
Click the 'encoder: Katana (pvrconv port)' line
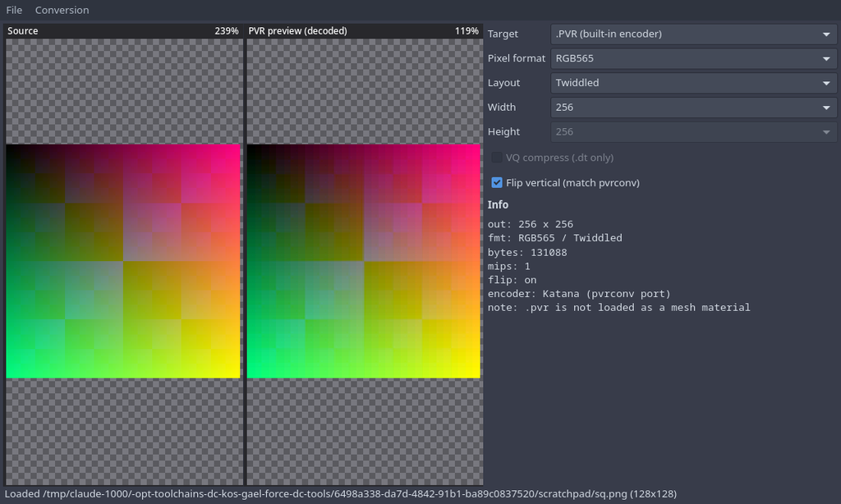pos(579,294)
